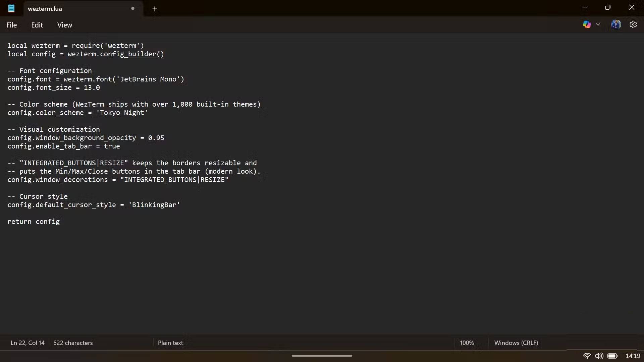
Task: Open the View menu
Action: (x=64, y=25)
